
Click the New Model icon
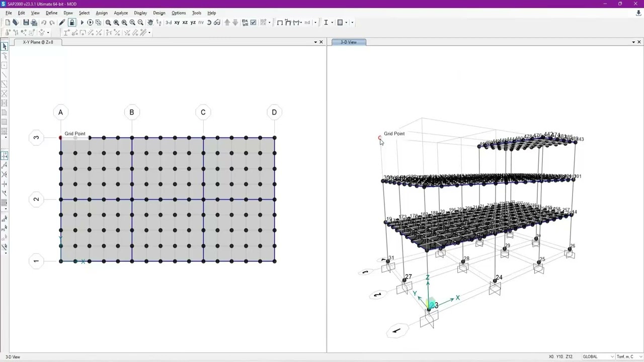[x=8, y=22]
